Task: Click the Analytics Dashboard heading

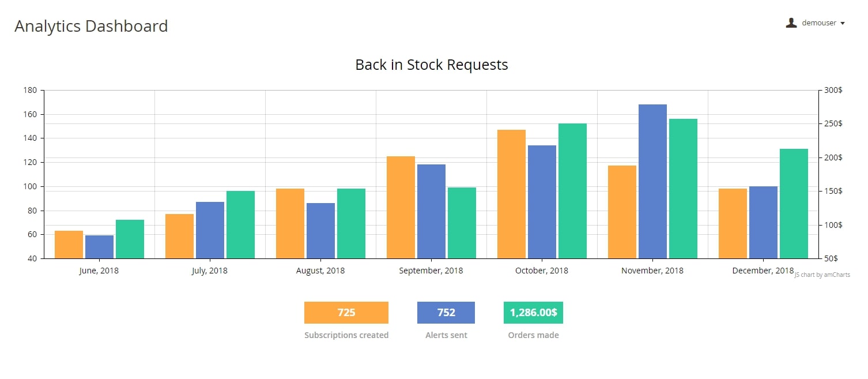Action: coord(92,26)
